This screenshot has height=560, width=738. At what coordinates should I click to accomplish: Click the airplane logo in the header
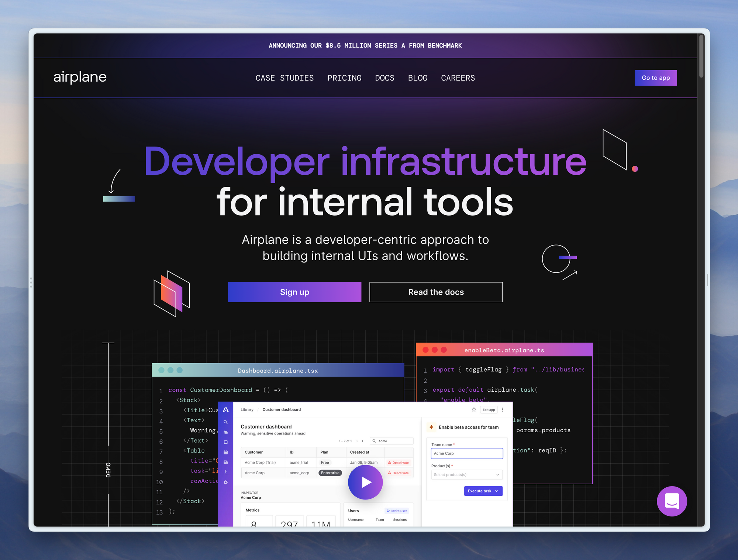click(x=80, y=78)
